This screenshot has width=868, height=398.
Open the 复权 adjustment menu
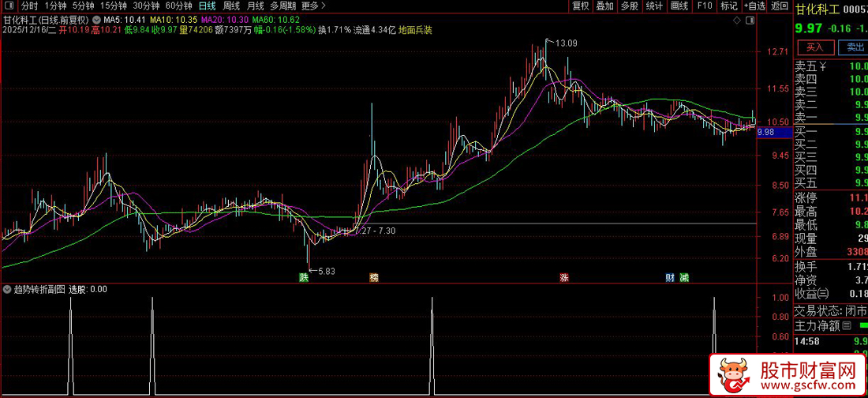pyautogui.click(x=581, y=6)
